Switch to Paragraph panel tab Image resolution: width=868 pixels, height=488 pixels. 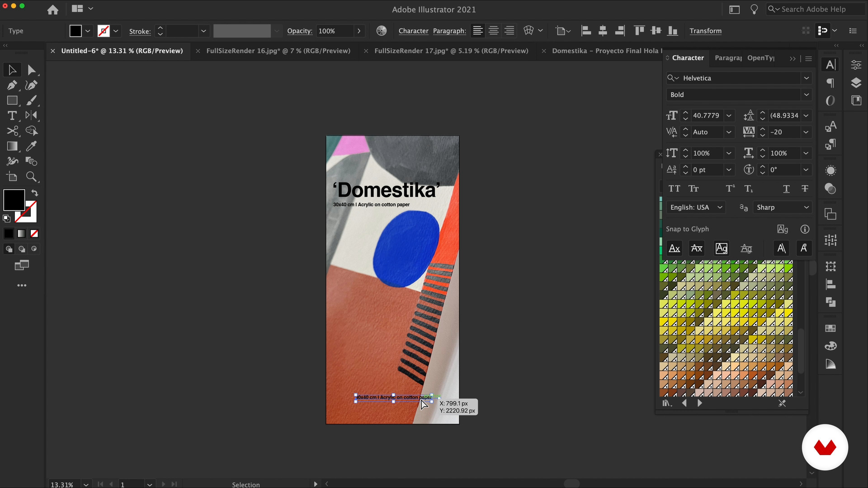pyautogui.click(x=728, y=58)
